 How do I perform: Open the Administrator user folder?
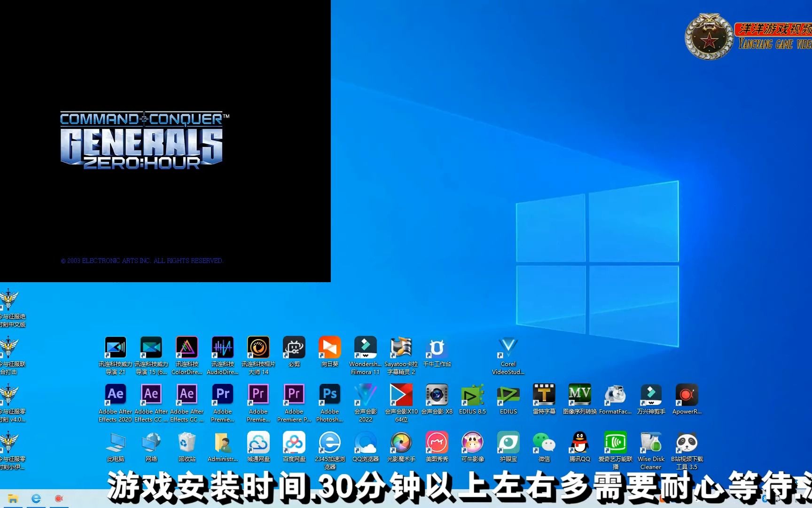[223, 447]
